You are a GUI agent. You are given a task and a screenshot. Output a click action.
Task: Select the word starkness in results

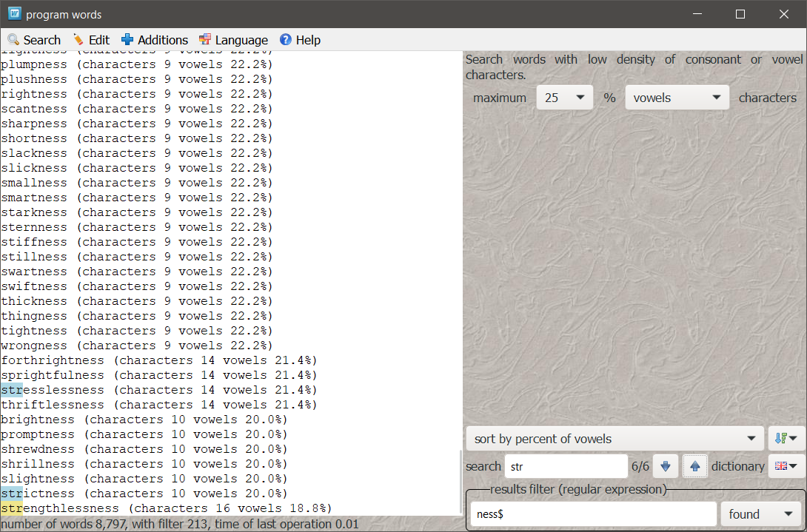tap(34, 212)
